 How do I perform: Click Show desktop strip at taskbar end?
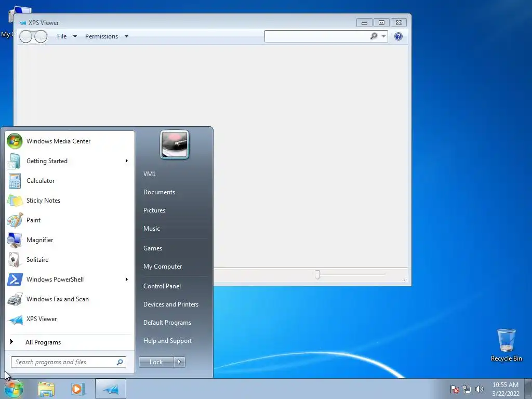[x=528, y=389]
